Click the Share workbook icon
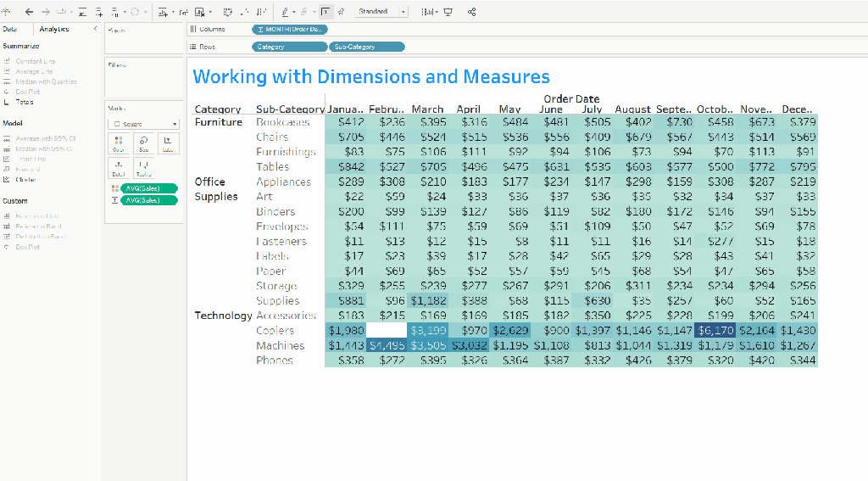Image resolution: width=868 pixels, height=481 pixels. [471, 12]
